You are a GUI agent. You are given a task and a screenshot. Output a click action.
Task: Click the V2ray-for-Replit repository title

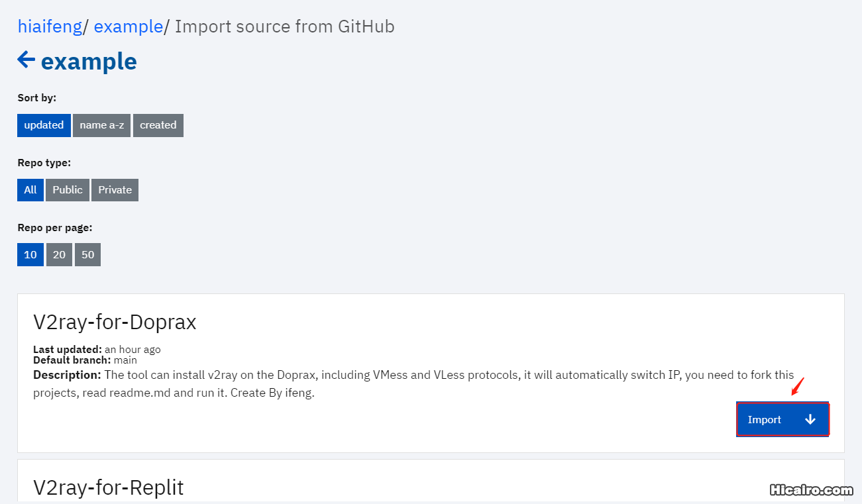pos(108,487)
